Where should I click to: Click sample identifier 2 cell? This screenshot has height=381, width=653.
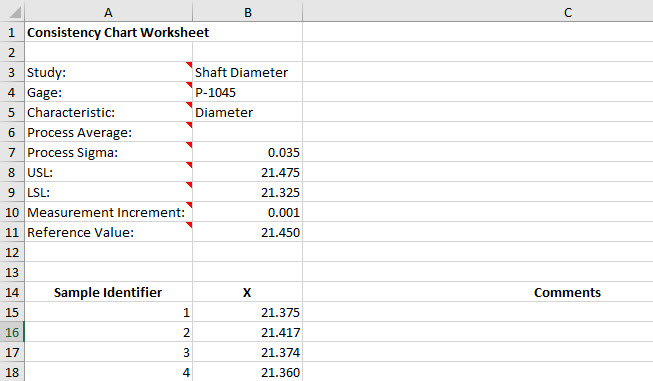[x=108, y=332]
